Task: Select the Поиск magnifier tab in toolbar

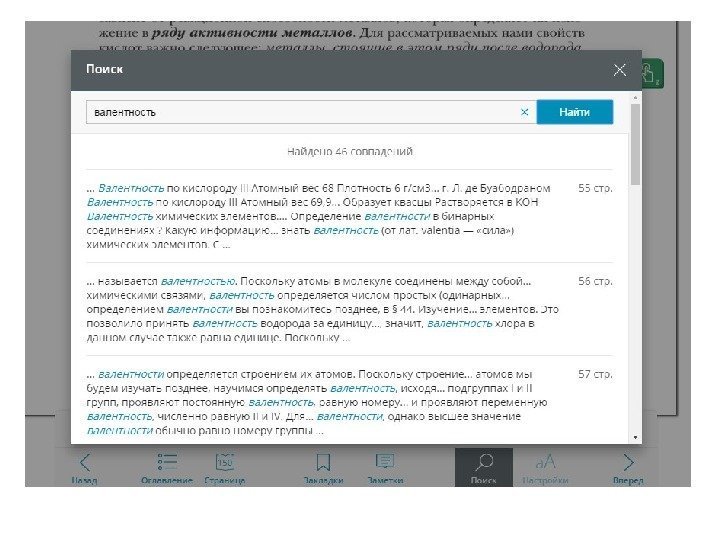Action: 484,468
